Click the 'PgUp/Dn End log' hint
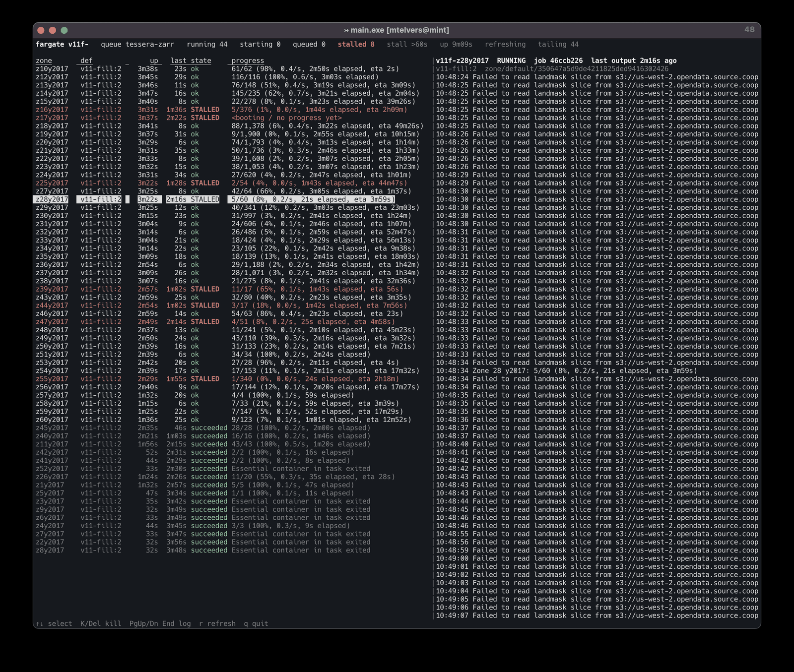 160,623
